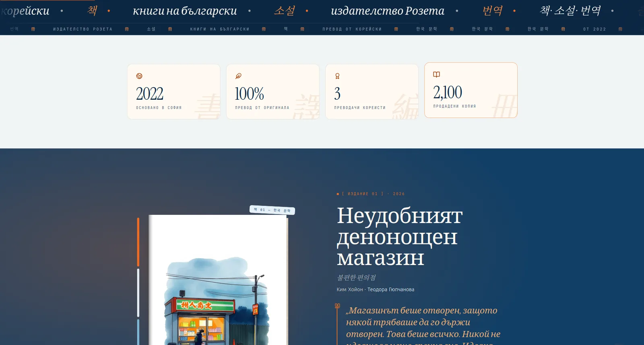Select the blue vertical indicator bar beside the cover
This screenshot has height=345, width=644.
tap(138, 332)
